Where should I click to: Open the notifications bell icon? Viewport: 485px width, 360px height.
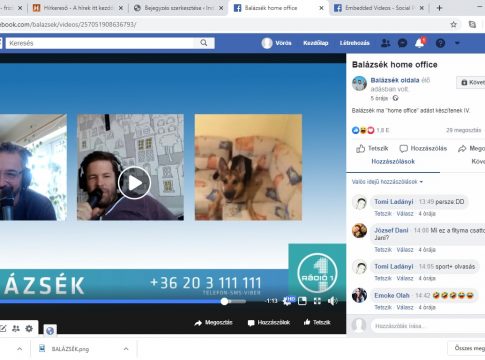[420, 43]
